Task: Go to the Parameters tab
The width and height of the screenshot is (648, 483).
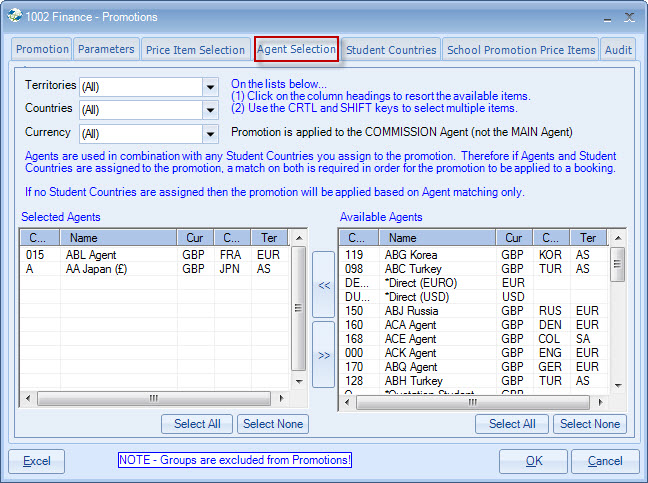Action: (x=106, y=49)
